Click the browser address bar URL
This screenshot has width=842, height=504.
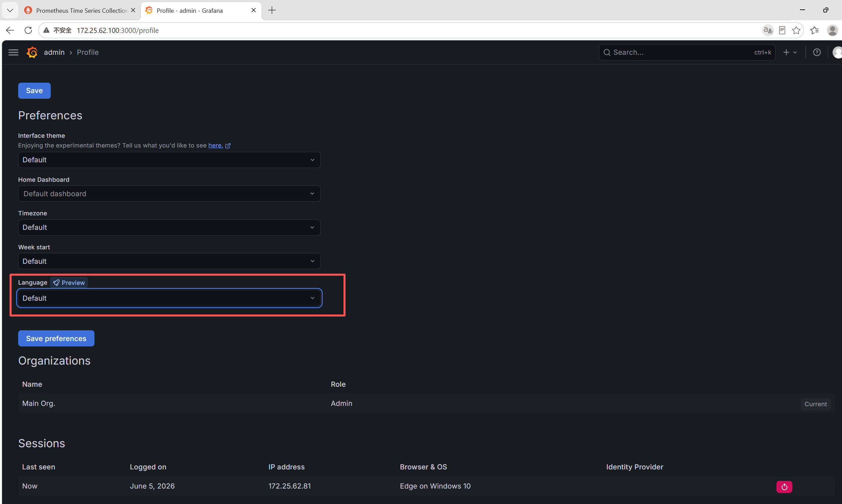pyautogui.click(x=118, y=30)
